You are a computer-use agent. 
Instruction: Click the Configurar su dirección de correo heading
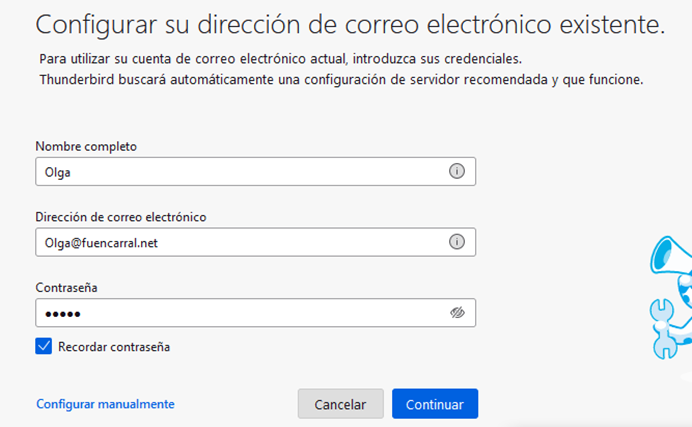pyautogui.click(x=350, y=24)
